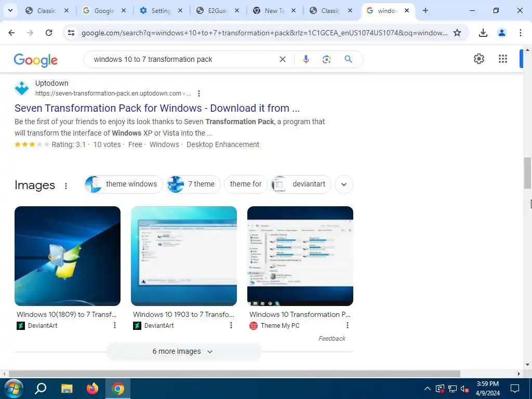Click the Uptodown site favicon
The height and width of the screenshot is (399, 532).
click(x=22, y=88)
